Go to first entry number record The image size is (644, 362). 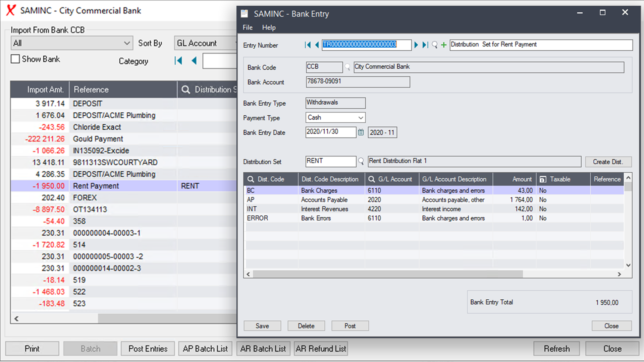(307, 45)
